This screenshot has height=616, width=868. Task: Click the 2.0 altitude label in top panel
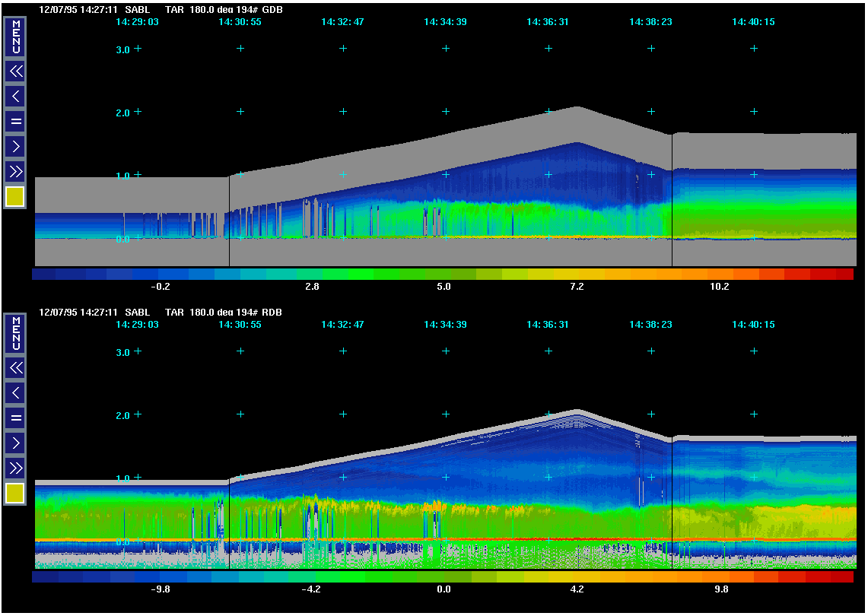click(121, 112)
